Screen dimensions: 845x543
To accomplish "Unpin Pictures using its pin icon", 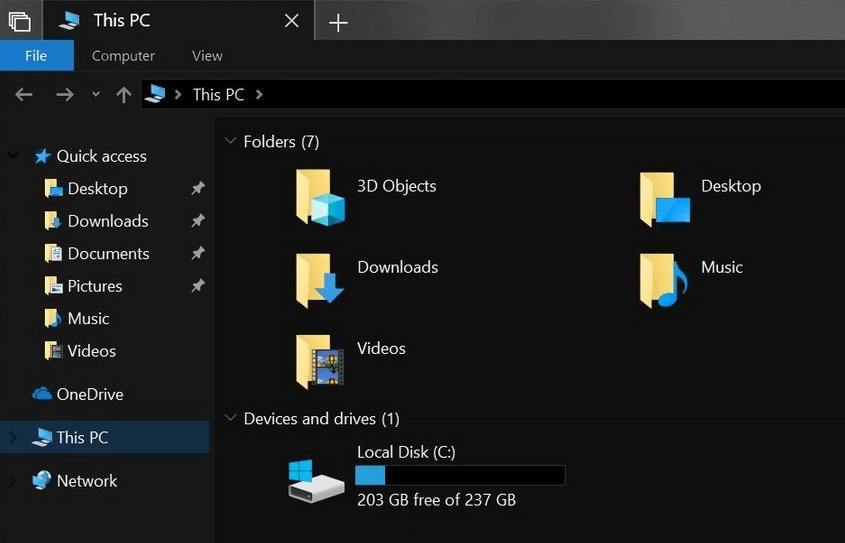I will (198, 286).
